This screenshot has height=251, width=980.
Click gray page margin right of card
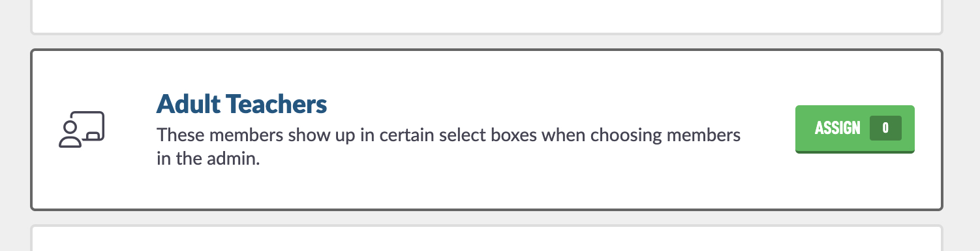(x=962, y=129)
